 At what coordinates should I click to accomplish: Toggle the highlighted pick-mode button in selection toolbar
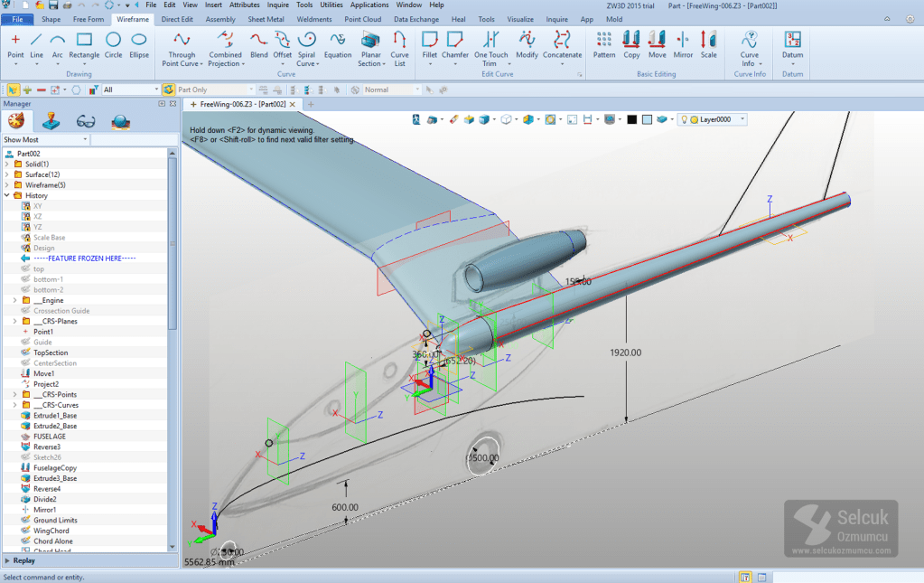tap(13, 89)
